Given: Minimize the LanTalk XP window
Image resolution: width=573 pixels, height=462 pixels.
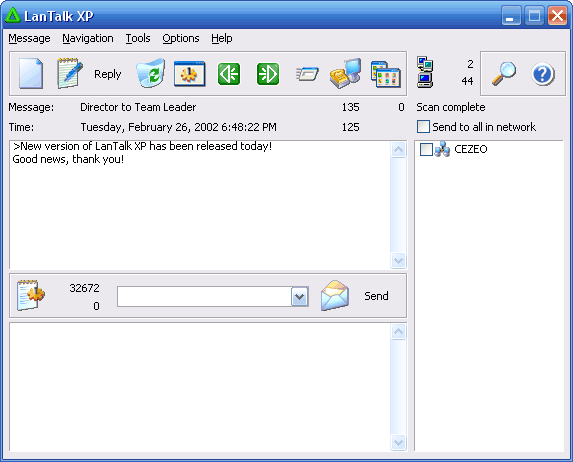Looking at the screenshot, I should (x=511, y=16).
